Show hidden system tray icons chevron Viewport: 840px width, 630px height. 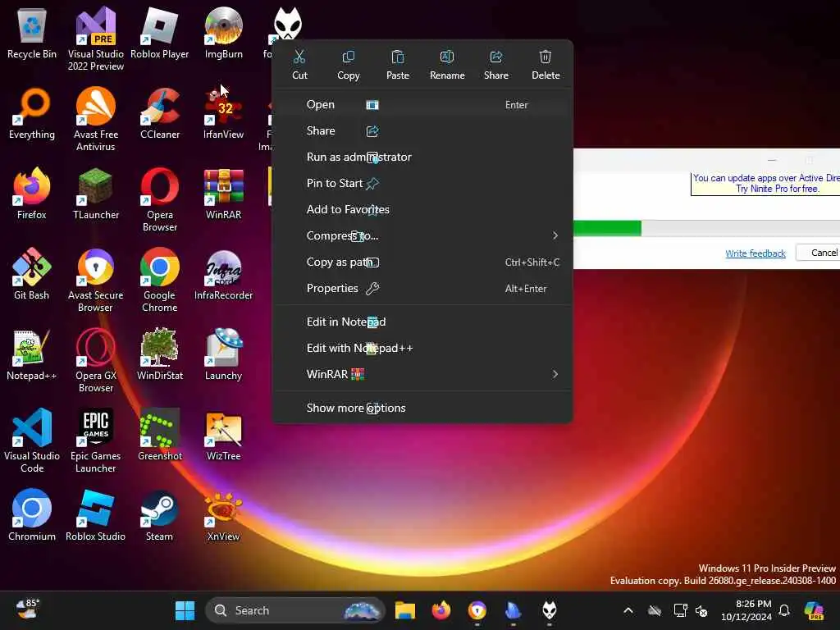pos(628,610)
